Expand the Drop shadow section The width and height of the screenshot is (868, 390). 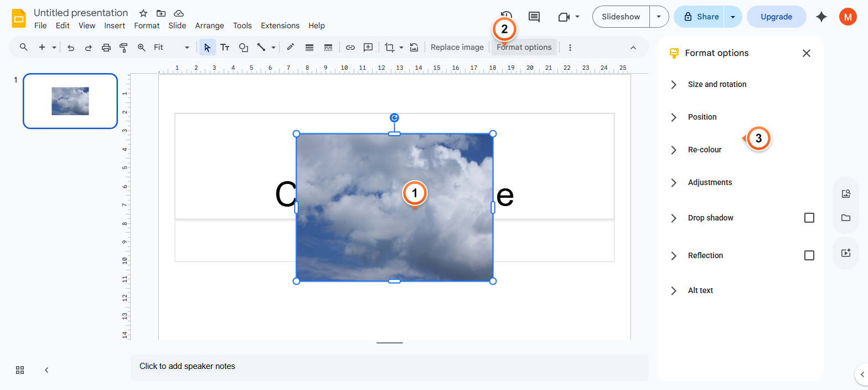(x=674, y=218)
